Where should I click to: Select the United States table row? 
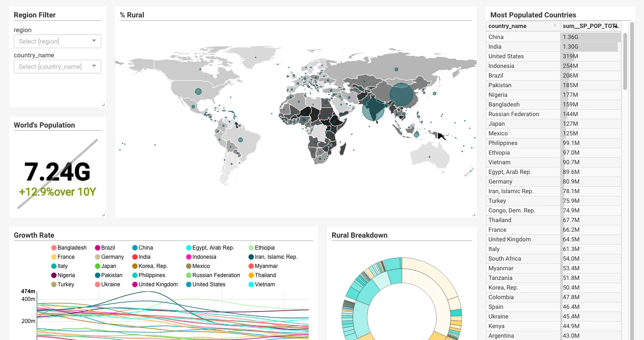click(554, 56)
